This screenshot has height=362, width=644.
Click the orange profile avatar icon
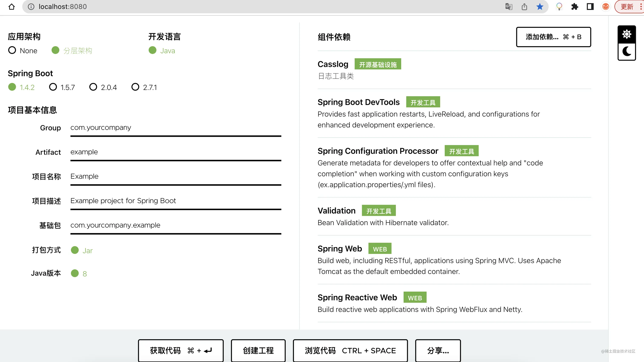605,7
